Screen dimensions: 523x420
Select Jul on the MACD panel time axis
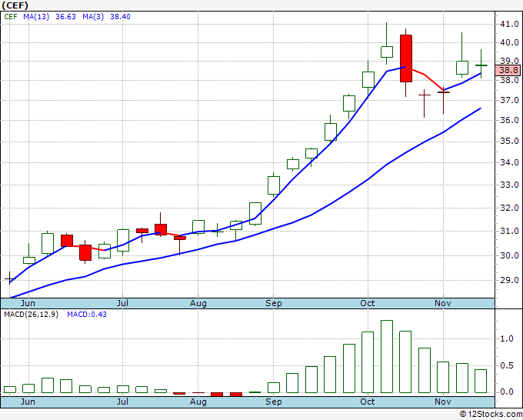122,402
